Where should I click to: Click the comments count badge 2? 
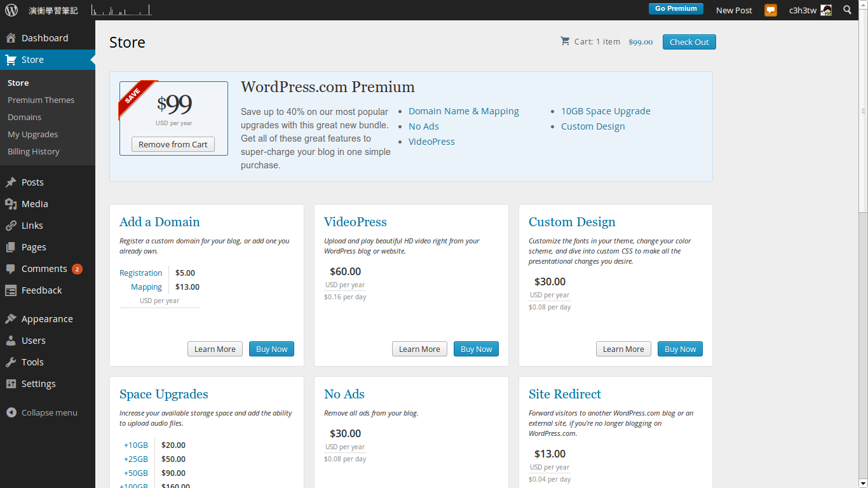[77, 269]
